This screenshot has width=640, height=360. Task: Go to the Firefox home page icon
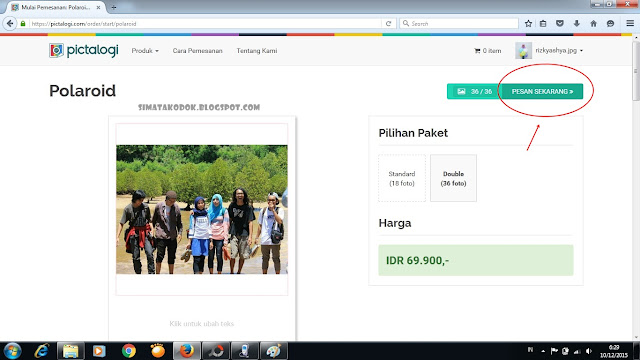click(x=593, y=24)
